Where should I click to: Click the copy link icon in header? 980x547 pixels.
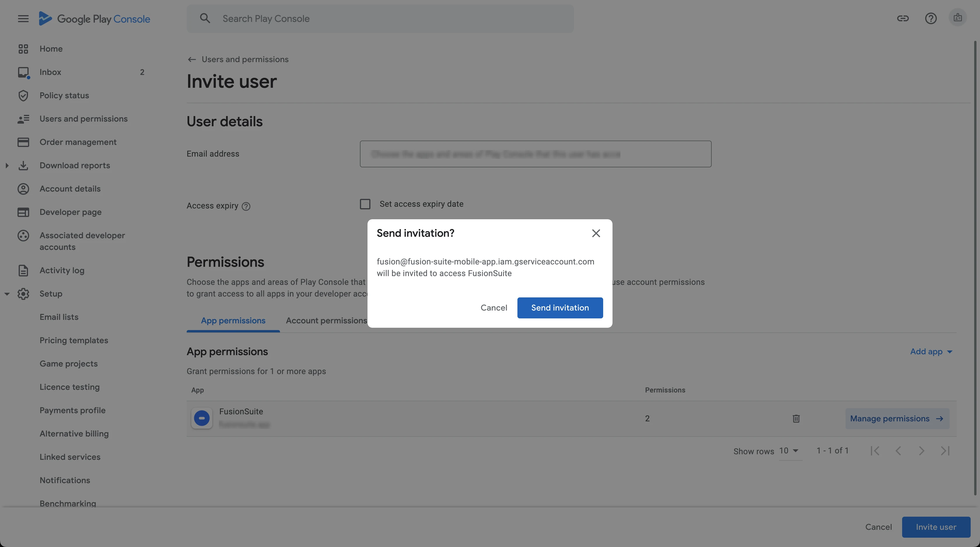pos(902,18)
